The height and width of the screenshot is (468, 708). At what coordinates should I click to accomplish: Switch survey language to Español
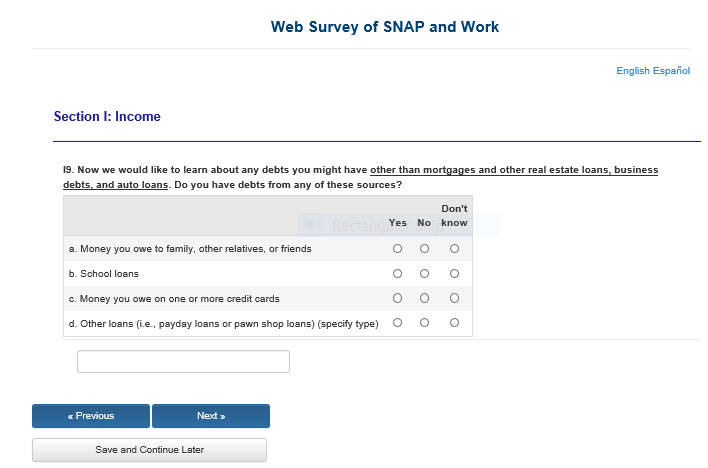pos(672,71)
